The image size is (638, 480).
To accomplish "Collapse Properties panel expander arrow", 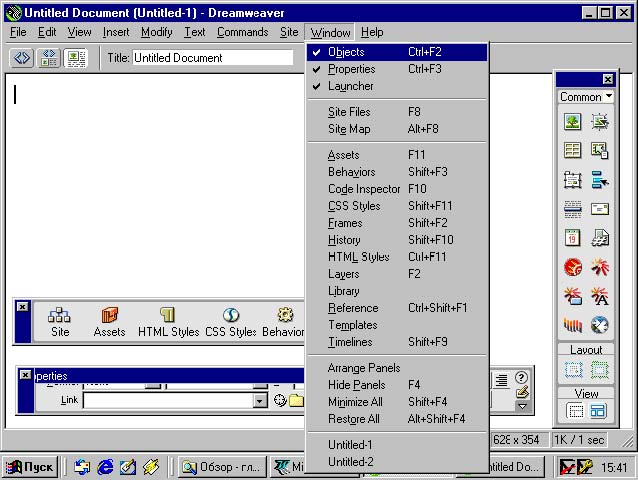I will (522, 406).
